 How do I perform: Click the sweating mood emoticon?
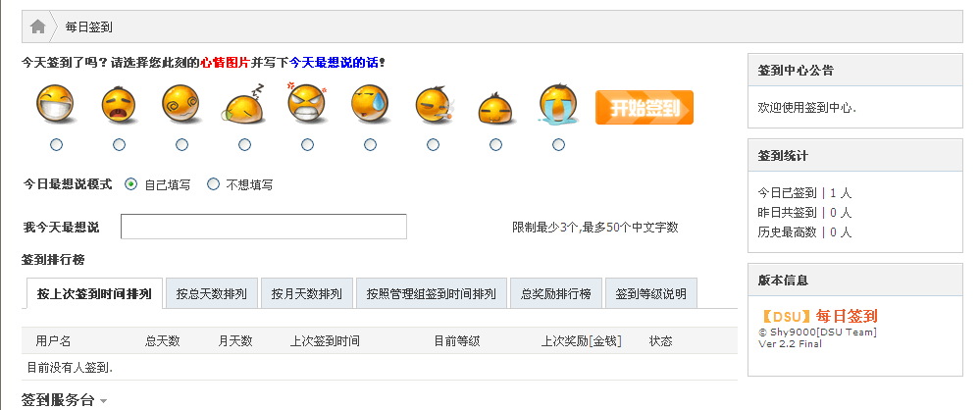(370, 104)
